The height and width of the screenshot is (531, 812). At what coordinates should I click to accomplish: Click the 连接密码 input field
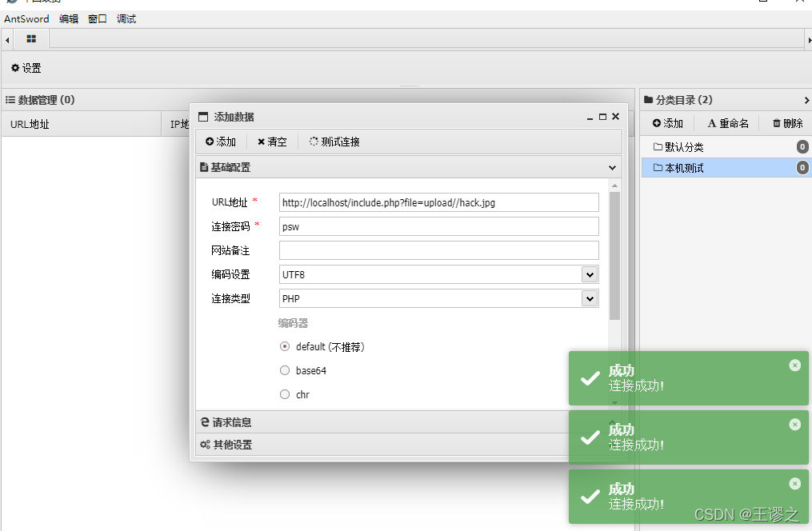point(438,226)
